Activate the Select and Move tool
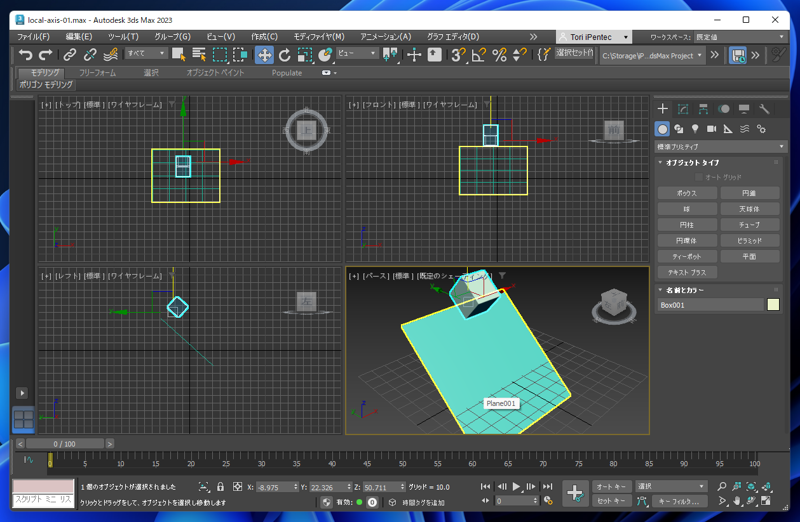Image resolution: width=800 pixels, height=522 pixels. [264, 55]
